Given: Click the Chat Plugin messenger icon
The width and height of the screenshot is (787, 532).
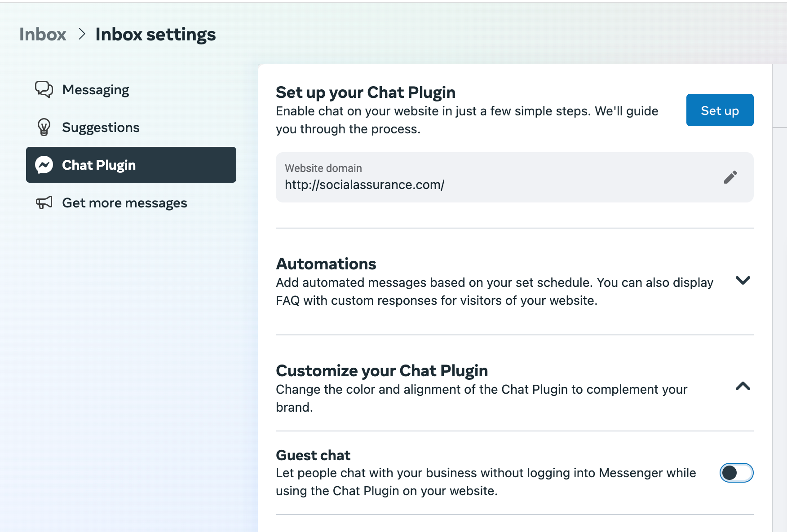Looking at the screenshot, I should (x=44, y=165).
